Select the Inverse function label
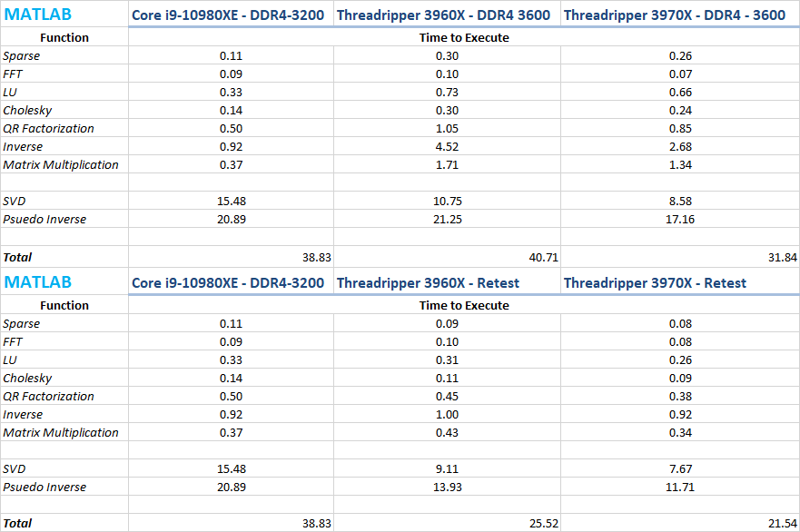The width and height of the screenshot is (800, 532). (x=25, y=146)
